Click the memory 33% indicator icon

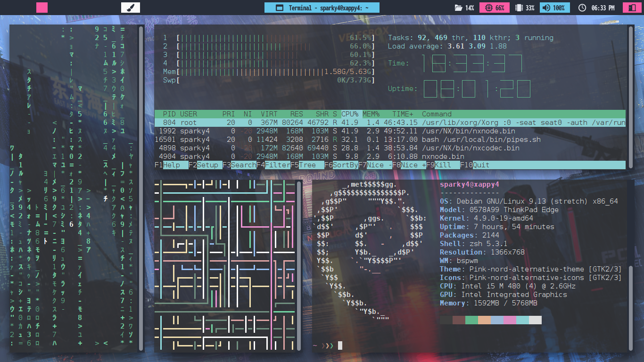[x=519, y=8]
